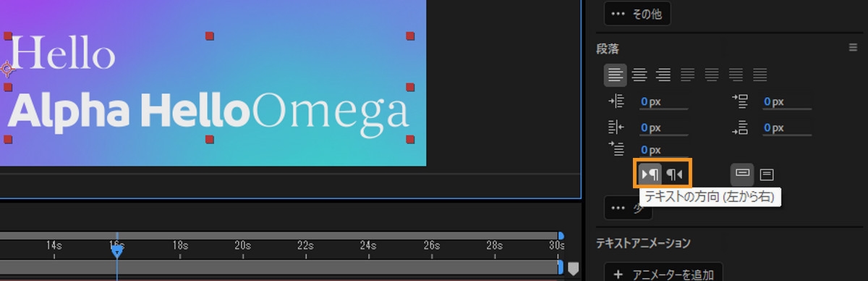Click the 26s mark on time ruler

431,246
